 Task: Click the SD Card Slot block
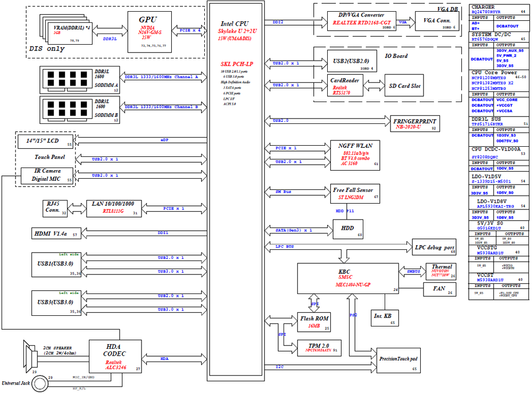pos(404,86)
